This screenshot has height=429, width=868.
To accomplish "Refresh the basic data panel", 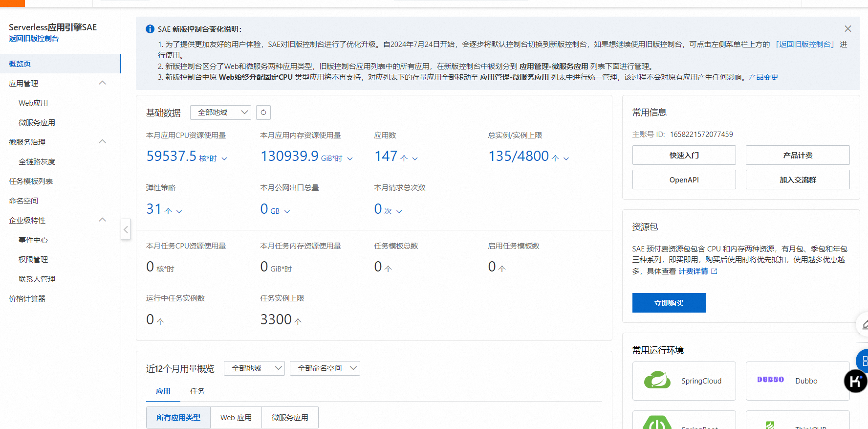I will coord(263,113).
